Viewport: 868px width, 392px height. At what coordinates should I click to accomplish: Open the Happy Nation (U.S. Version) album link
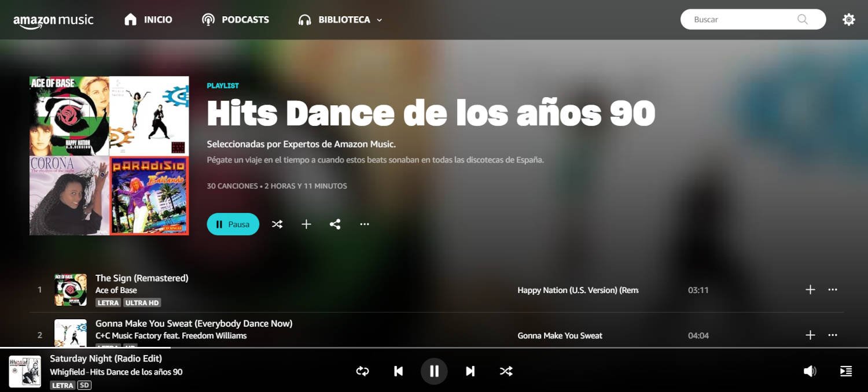[x=578, y=290]
